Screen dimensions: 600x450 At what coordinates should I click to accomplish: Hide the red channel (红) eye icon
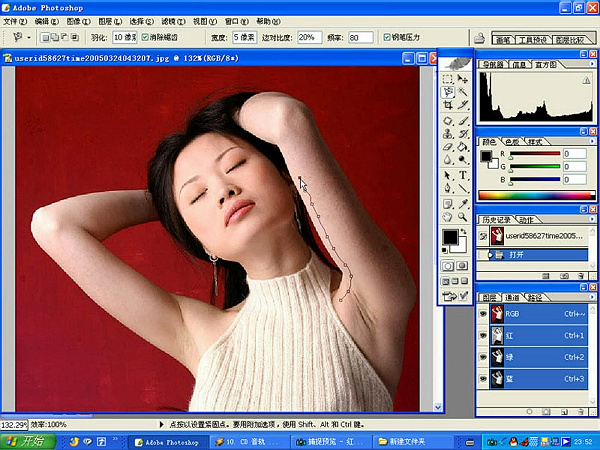pyautogui.click(x=483, y=336)
